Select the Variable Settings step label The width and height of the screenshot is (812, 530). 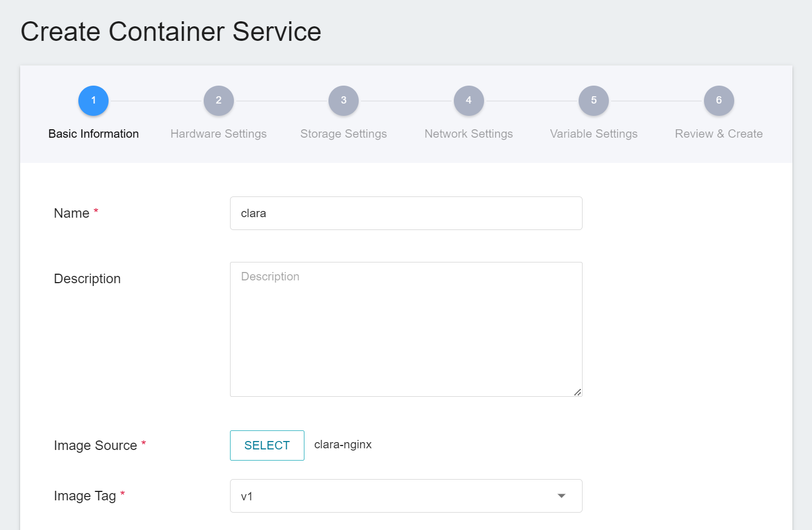pyautogui.click(x=594, y=134)
